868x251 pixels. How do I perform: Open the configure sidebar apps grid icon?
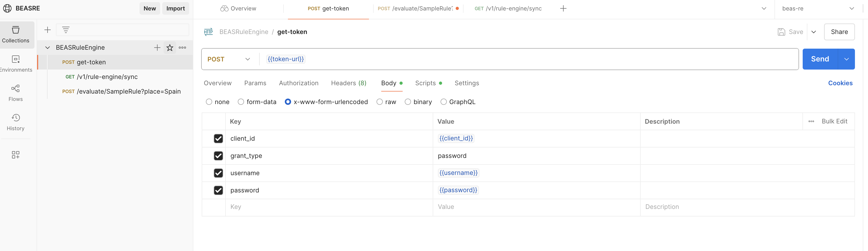click(16, 155)
